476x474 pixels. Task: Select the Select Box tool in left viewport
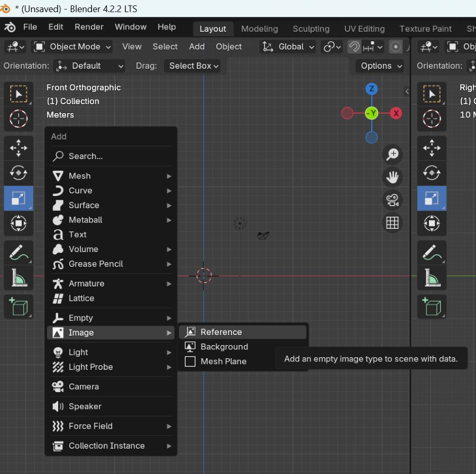point(19,94)
